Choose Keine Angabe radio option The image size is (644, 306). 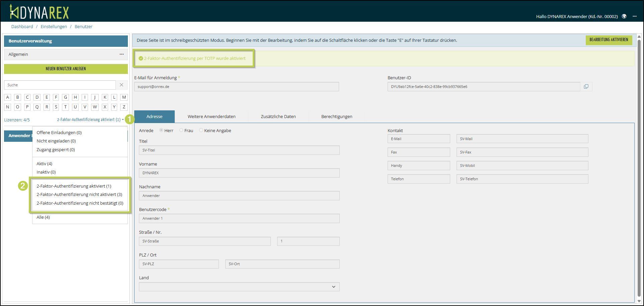[201, 130]
